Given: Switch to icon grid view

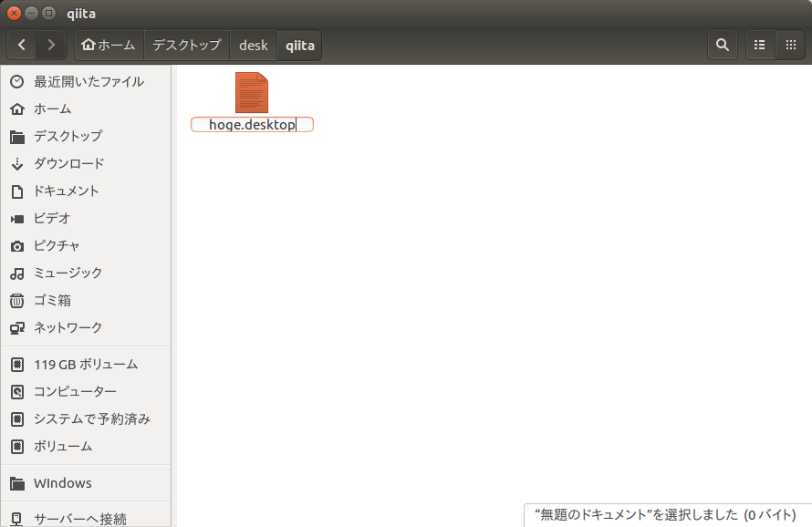Looking at the screenshot, I should 790,45.
